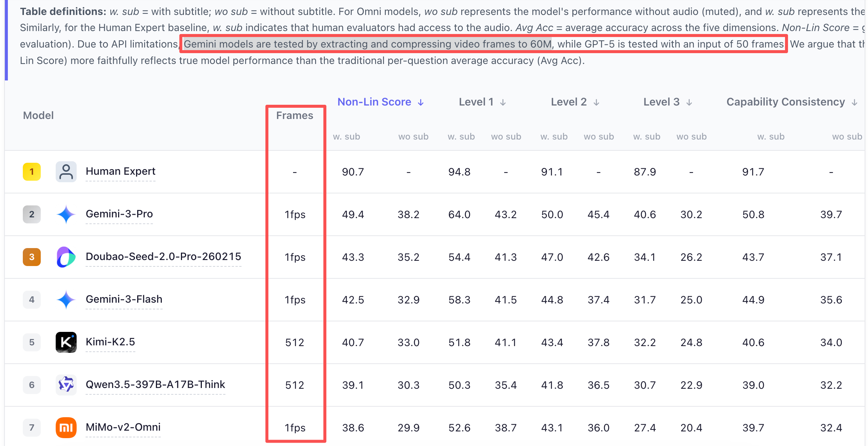
Task: Select the 54.4 value in Doubao-Seed row
Action: click(x=459, y=257)
